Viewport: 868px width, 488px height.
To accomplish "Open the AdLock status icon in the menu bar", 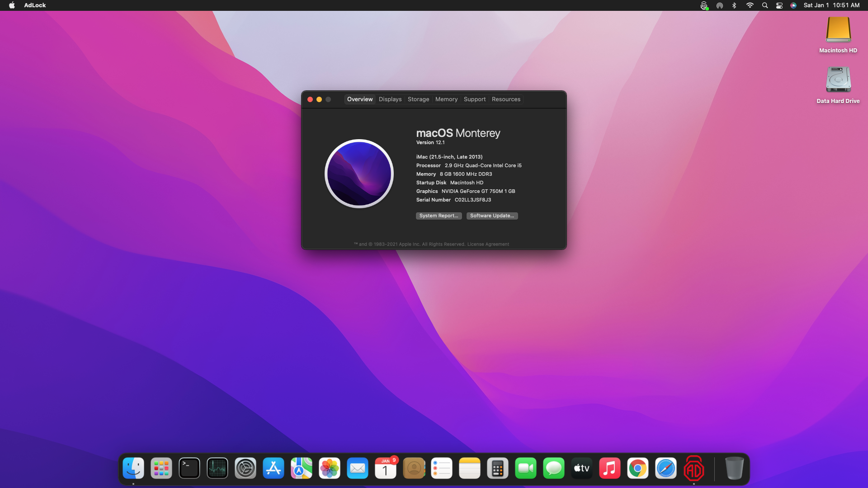I will click(704, 5).
